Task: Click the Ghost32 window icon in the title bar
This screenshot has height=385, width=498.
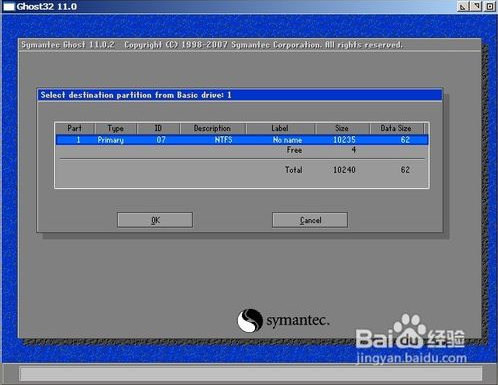Action: coord(8,6)
